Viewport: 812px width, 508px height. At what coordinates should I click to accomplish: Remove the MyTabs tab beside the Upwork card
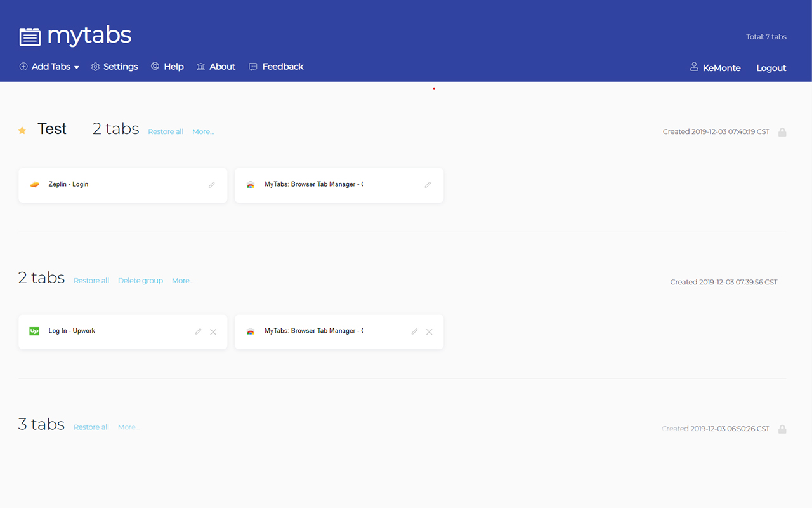tap(429, 332)
